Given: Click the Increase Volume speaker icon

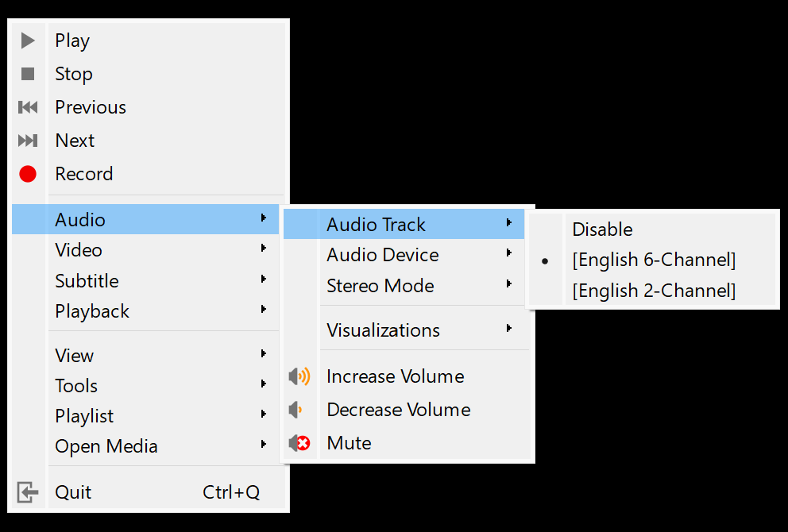Looking at the screenshot, I should (299, 376).
